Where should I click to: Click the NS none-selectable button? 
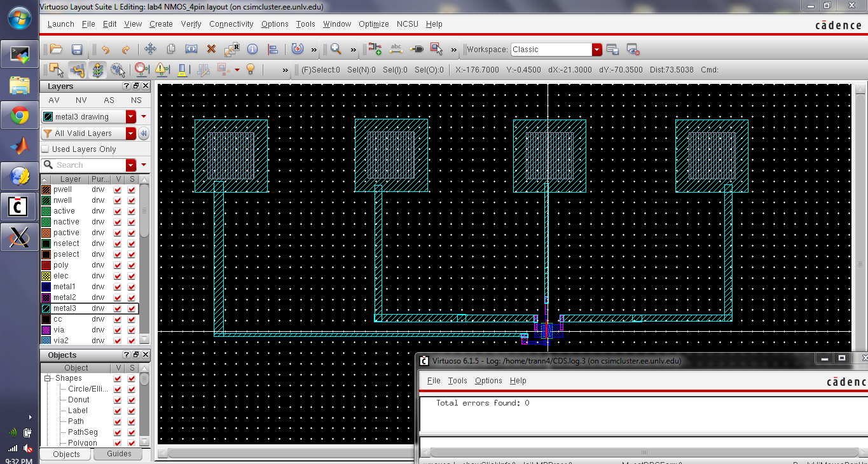pyautogui.click(x=136, y=100)
